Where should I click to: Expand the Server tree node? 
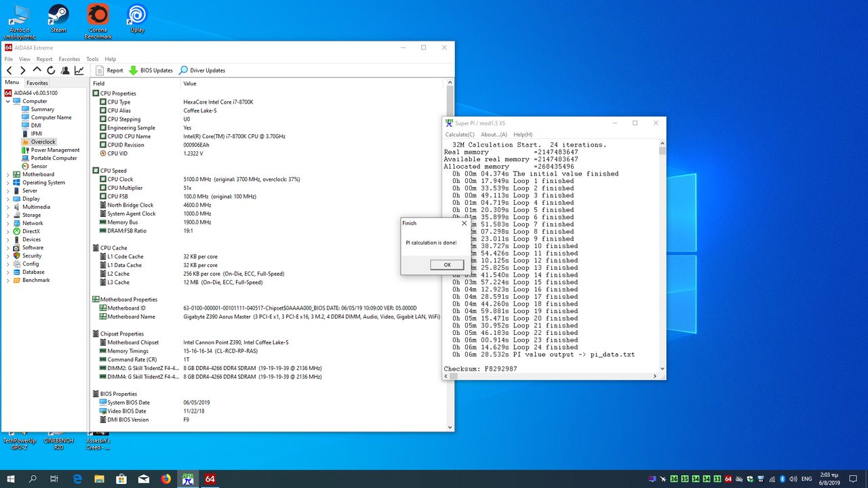tap(8, 190)
